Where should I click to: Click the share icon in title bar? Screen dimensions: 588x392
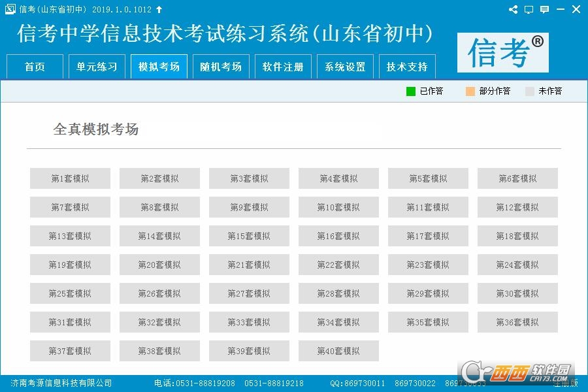tap(514, 9)
